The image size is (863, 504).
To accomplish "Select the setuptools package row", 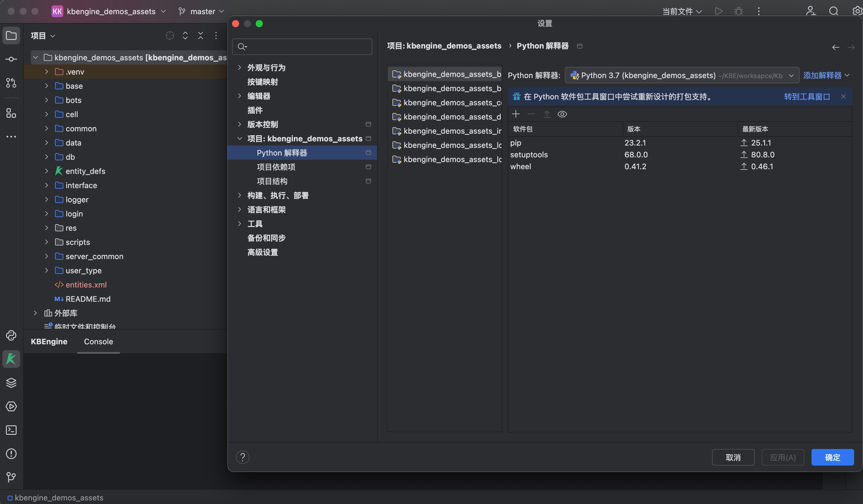I will pos(529,155).
